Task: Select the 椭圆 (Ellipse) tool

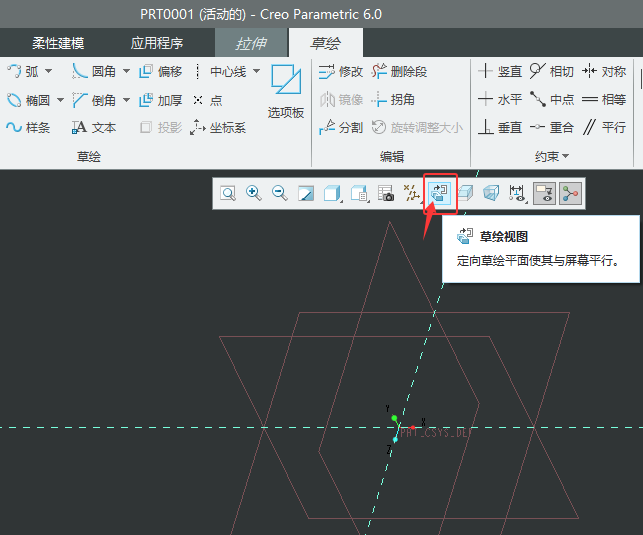Action: point(28,100)
